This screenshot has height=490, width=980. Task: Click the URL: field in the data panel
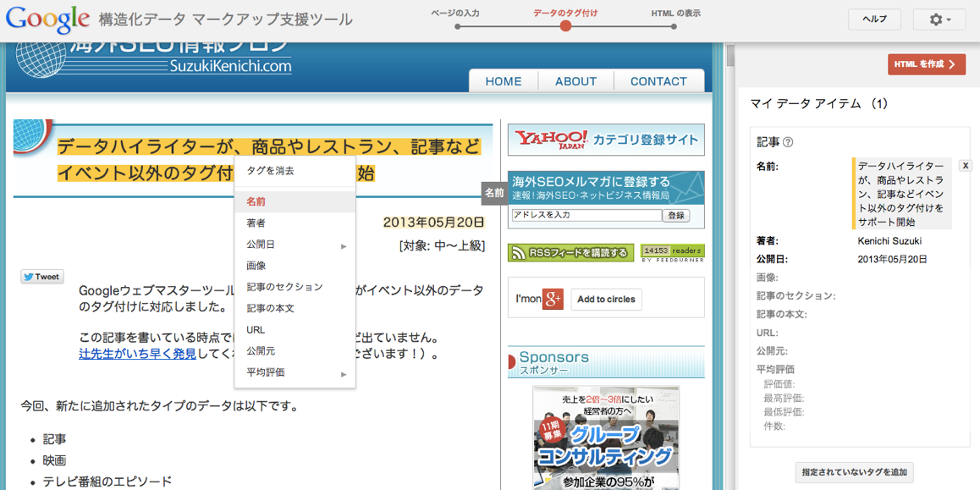pos(768,333)
